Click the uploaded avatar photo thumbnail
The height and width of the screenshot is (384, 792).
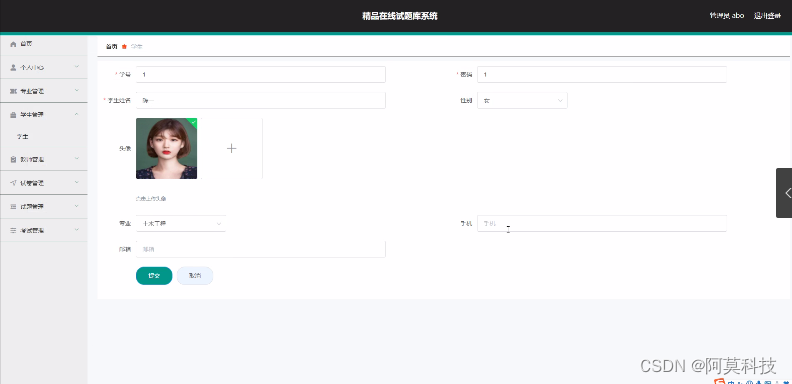point(166,149)
